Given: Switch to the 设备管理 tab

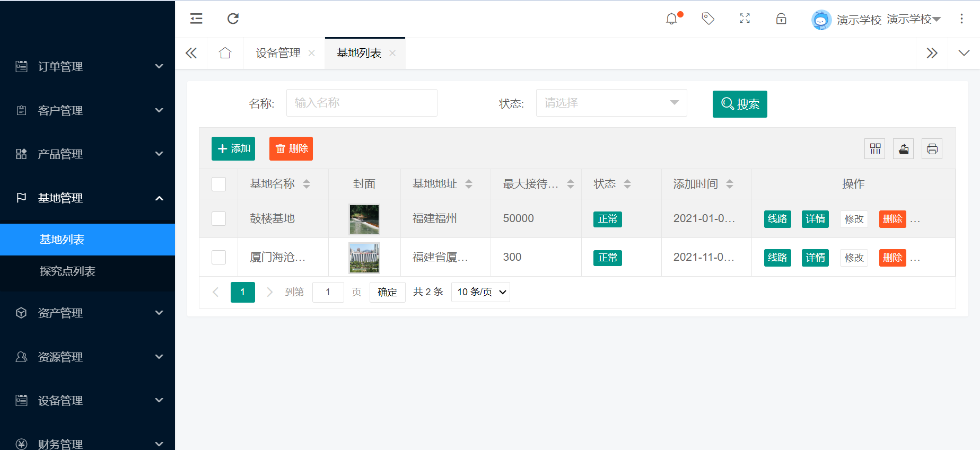Looking at the screenshot, I should (x=278, y=53).
